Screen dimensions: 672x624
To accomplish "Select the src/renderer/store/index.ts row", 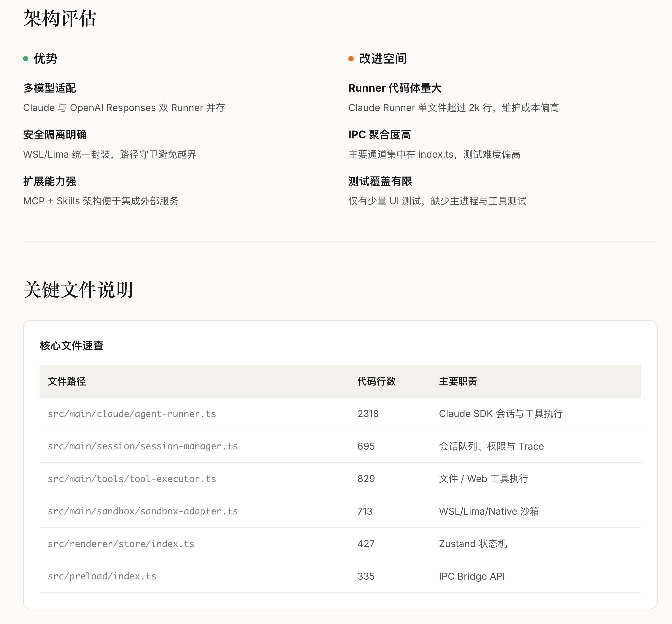I will coord(121,544).
